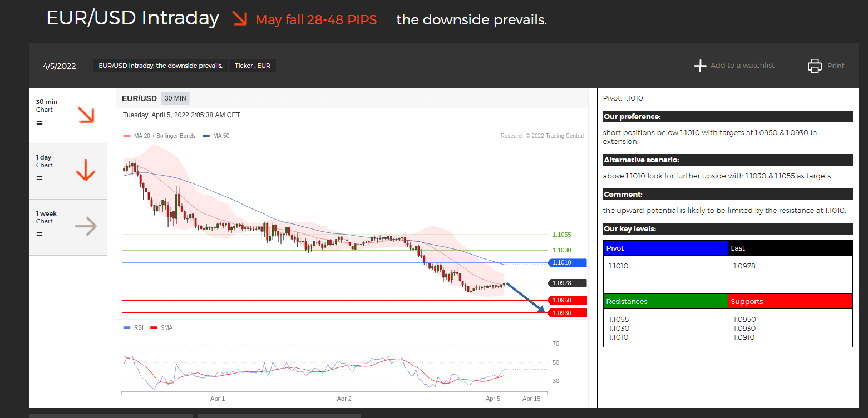Click the green 1.1030 resistance label on chart
The height and width of the screenshot is (418, 868).
pyautogui.click(x=562, y=250)
